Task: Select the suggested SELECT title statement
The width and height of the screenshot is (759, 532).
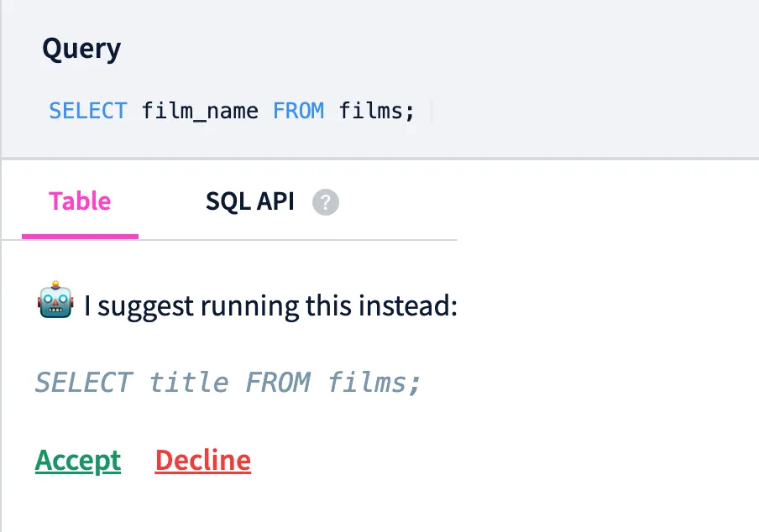Action: pos(227,383)
